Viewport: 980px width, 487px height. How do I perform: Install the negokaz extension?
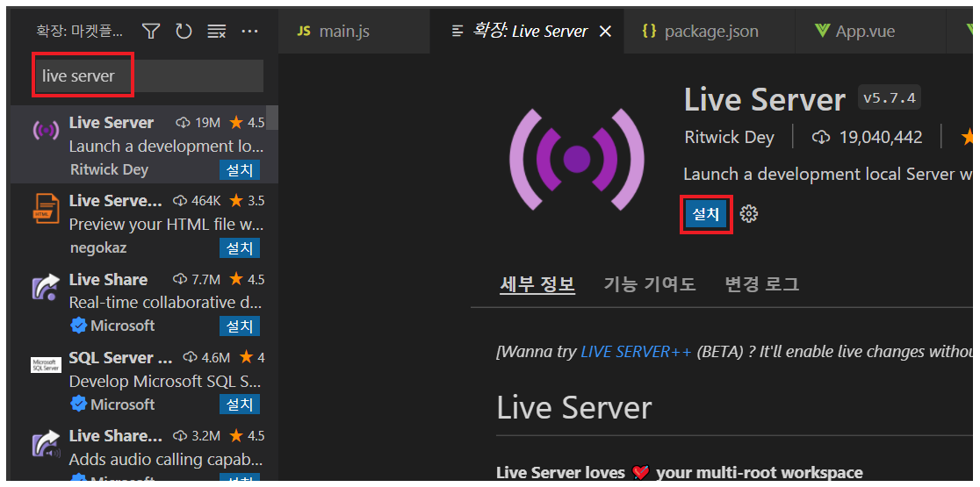[240, 247]
